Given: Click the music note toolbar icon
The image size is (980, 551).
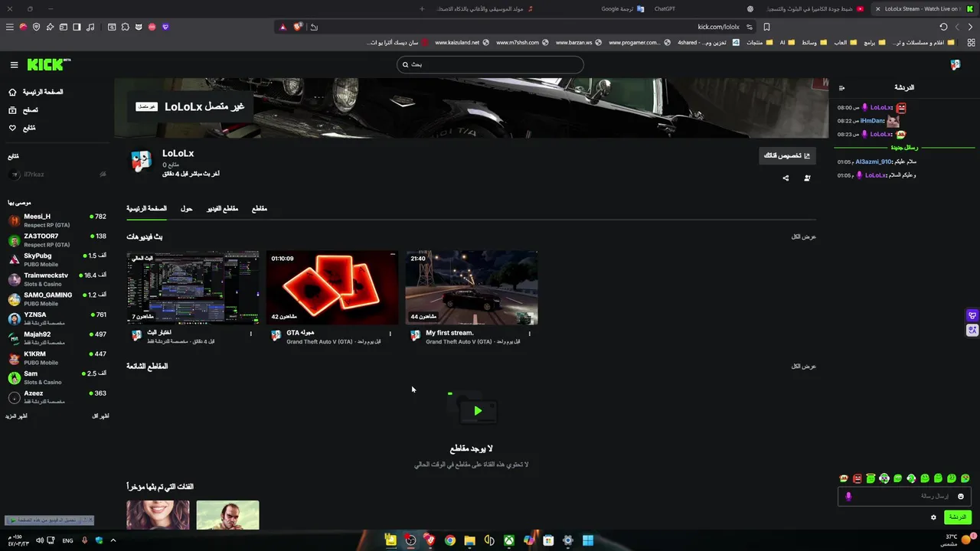Looking at the screenshot, I should click(90, 27).
